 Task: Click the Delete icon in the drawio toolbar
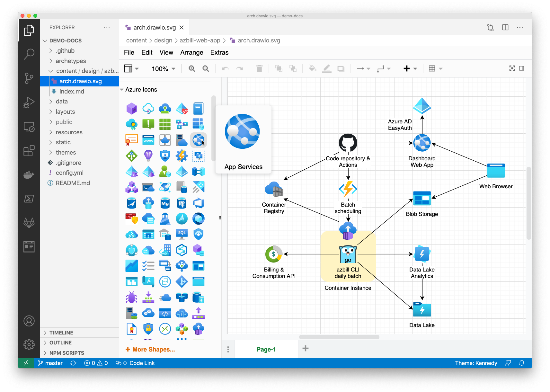tap(259, 68)
